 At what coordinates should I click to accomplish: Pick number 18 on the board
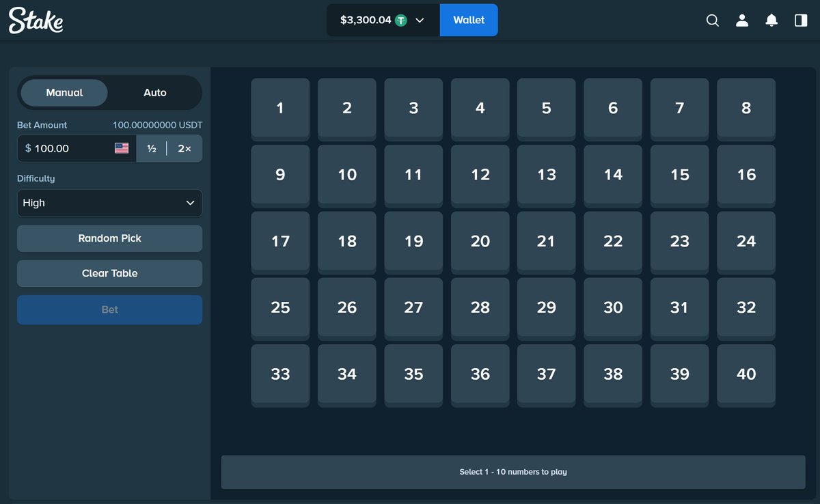(347, 242)
